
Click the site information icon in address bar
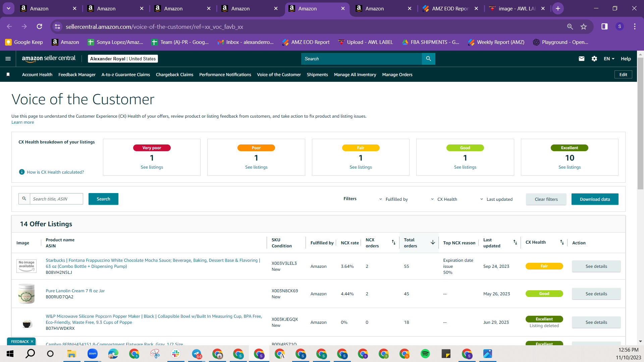[x=57, y=26]
